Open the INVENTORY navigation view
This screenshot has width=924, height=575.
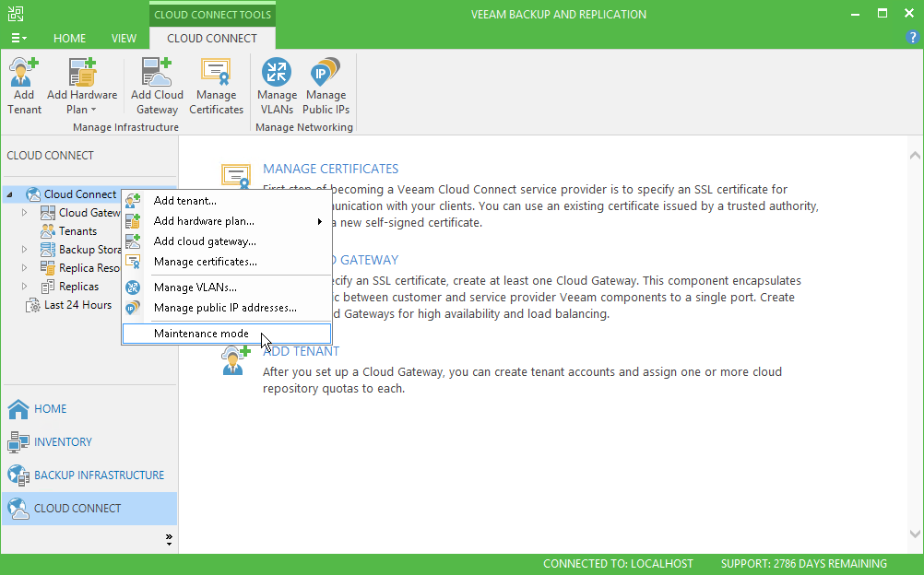click(89, 442)
